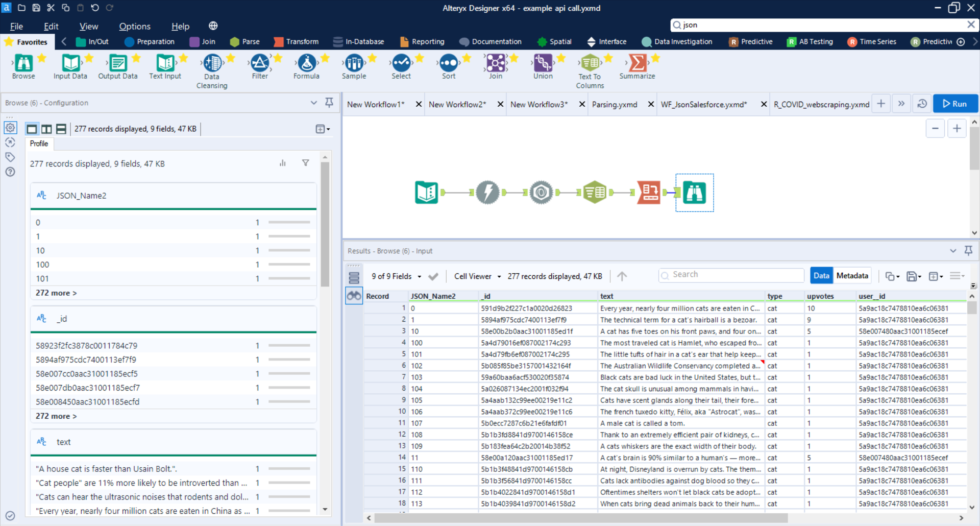Viewport: 980px width, 526px height.
Task: Open the Options menu
Action: (x=134, y=27)
